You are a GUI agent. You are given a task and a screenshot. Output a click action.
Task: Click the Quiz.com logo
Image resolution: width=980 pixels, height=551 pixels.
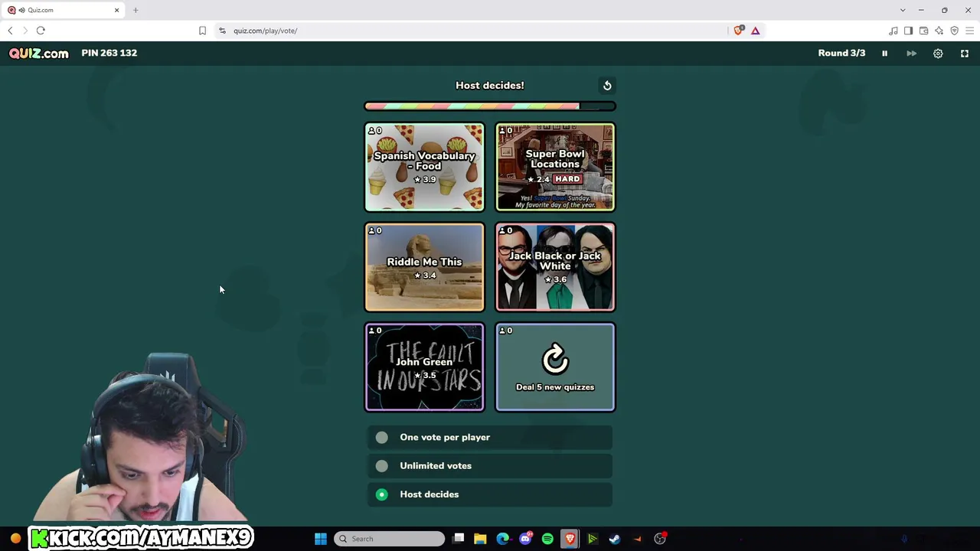39,54
